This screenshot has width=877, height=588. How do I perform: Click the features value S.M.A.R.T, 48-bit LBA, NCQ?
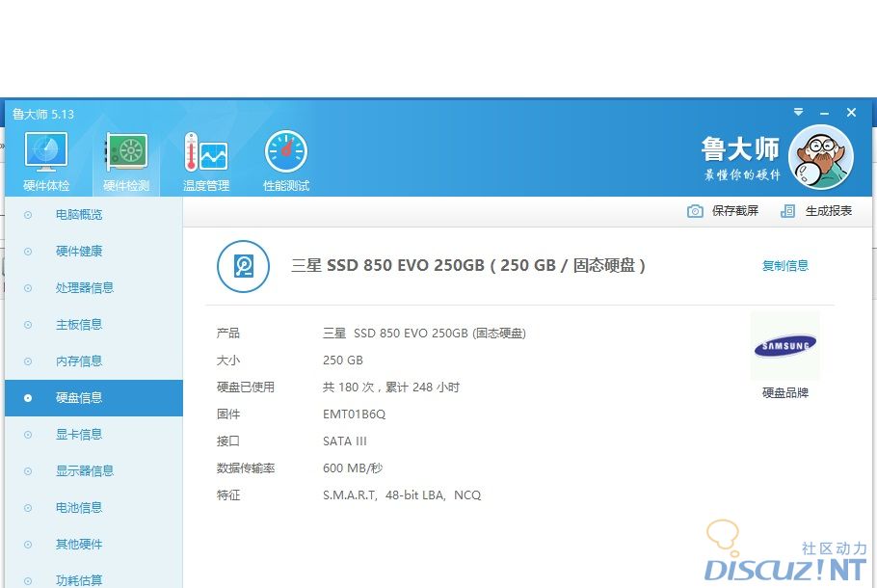click(402, 495)
